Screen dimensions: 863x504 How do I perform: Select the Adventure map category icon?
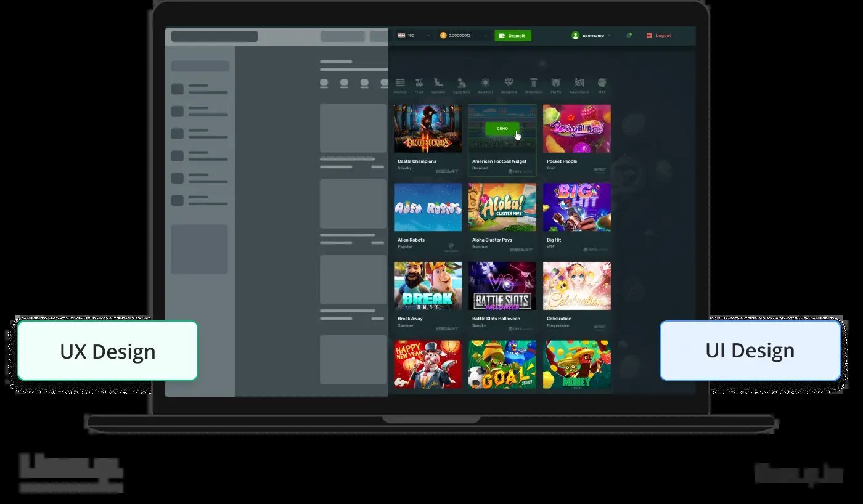(579, 83)
